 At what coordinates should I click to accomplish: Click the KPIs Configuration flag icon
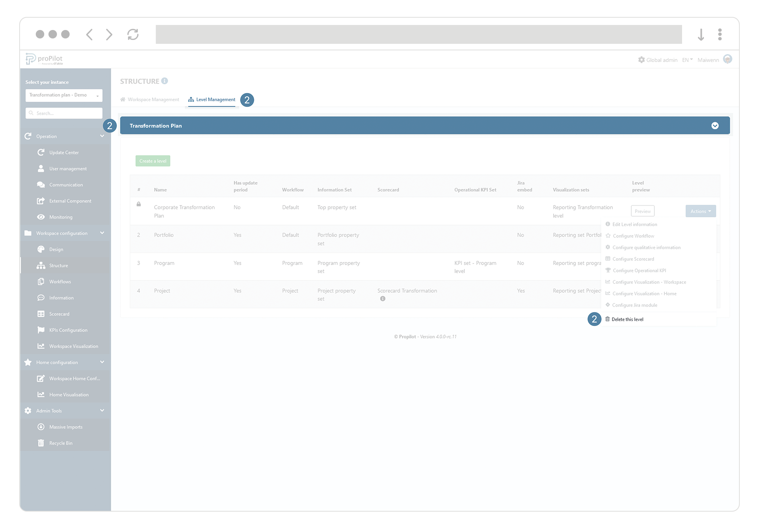click(x=41, y=330)
